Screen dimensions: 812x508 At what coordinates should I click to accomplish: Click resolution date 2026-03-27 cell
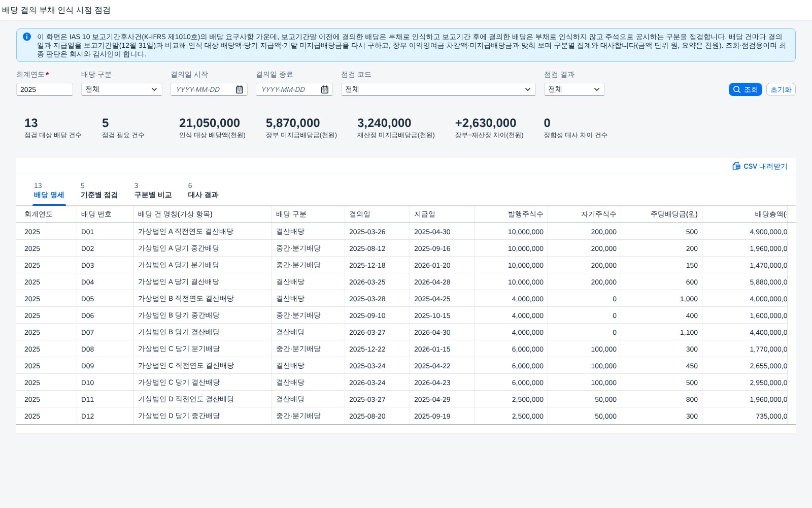[x=377, y=332]
